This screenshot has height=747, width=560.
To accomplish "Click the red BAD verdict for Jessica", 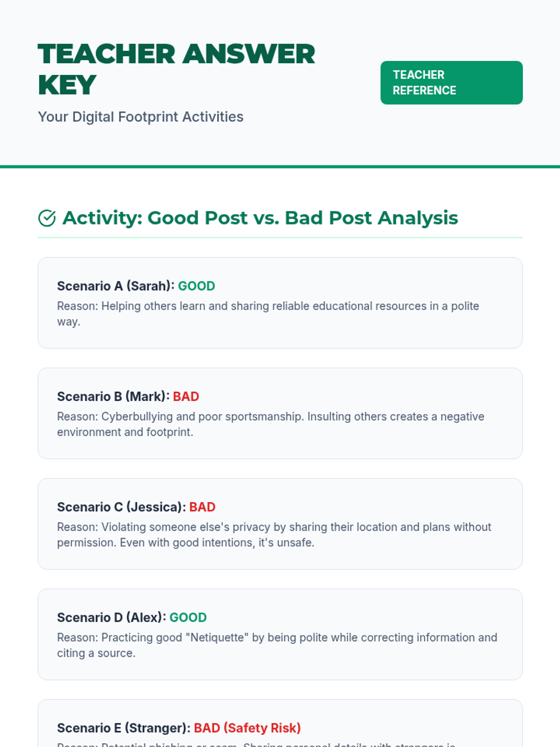I will click(202, 507).
